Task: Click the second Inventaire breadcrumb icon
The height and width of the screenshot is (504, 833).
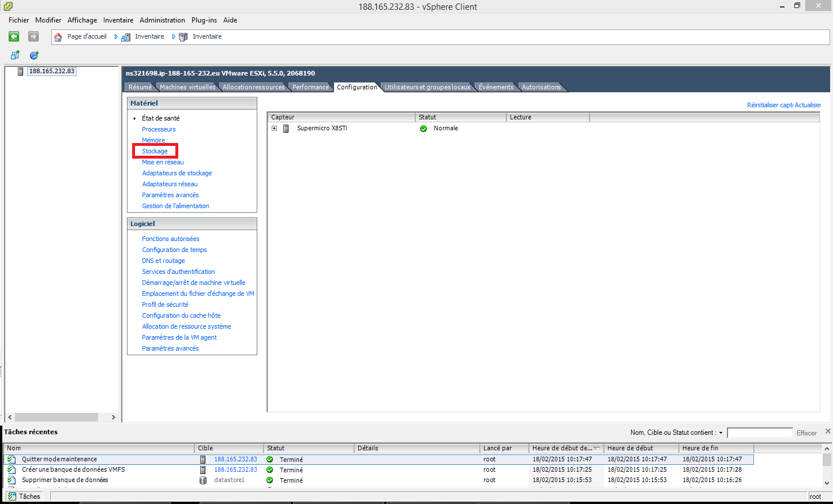Action: coord(183,37)
